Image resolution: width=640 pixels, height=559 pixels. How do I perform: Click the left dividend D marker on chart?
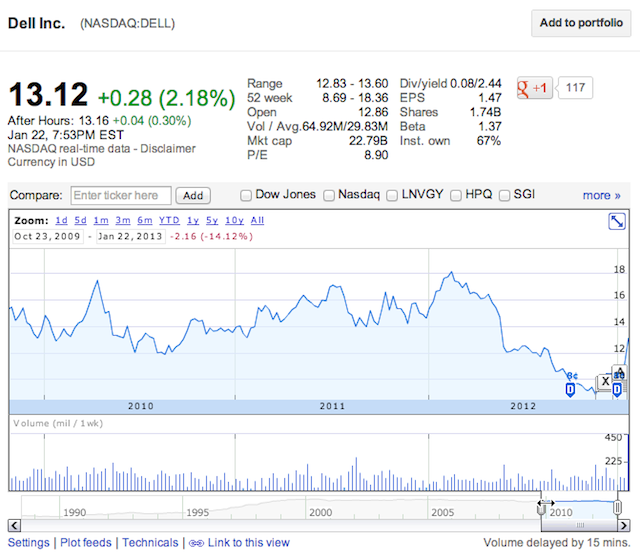[x=570, y=390]
